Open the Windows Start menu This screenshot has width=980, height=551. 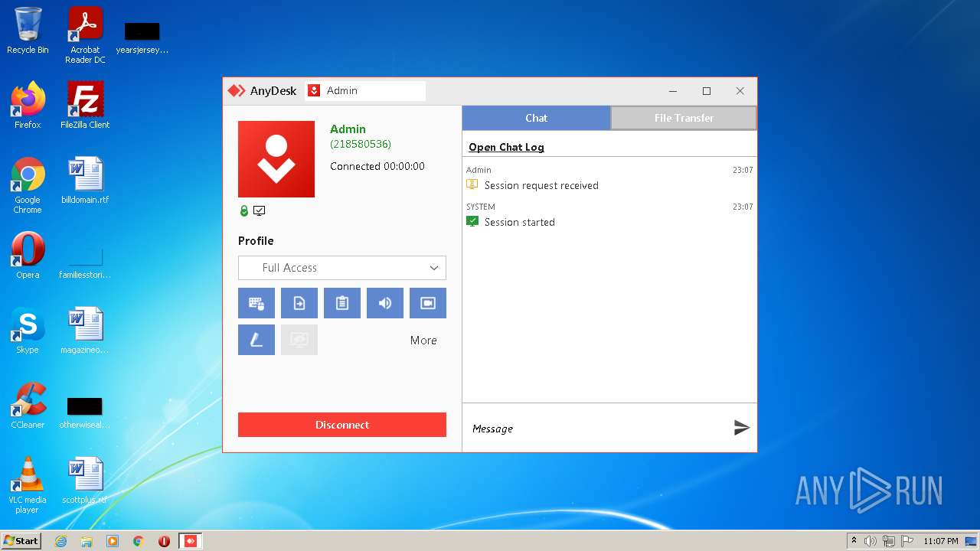point(21,540)
